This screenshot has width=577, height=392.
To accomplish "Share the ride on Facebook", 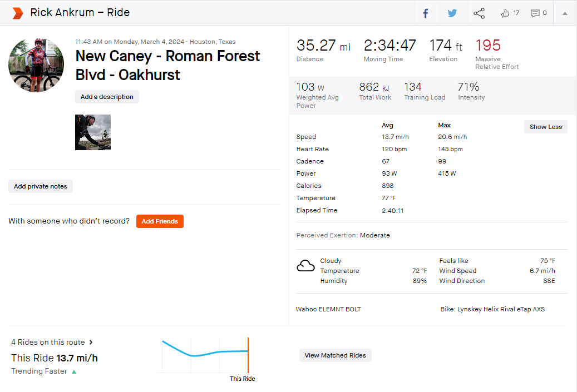I will point(426,13).
